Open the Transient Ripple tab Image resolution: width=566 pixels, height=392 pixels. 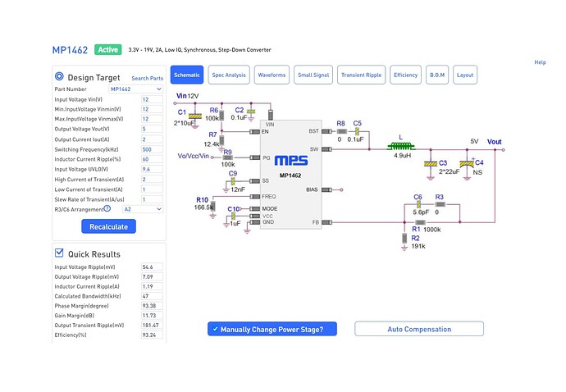tap(361, 75)
